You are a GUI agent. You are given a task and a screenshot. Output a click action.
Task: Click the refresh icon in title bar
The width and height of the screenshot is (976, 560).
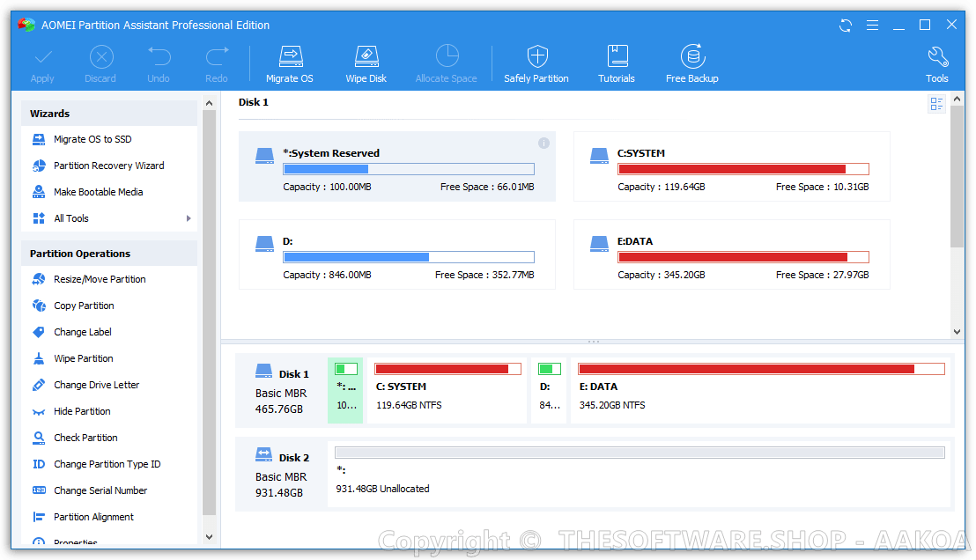coord(846,26)
